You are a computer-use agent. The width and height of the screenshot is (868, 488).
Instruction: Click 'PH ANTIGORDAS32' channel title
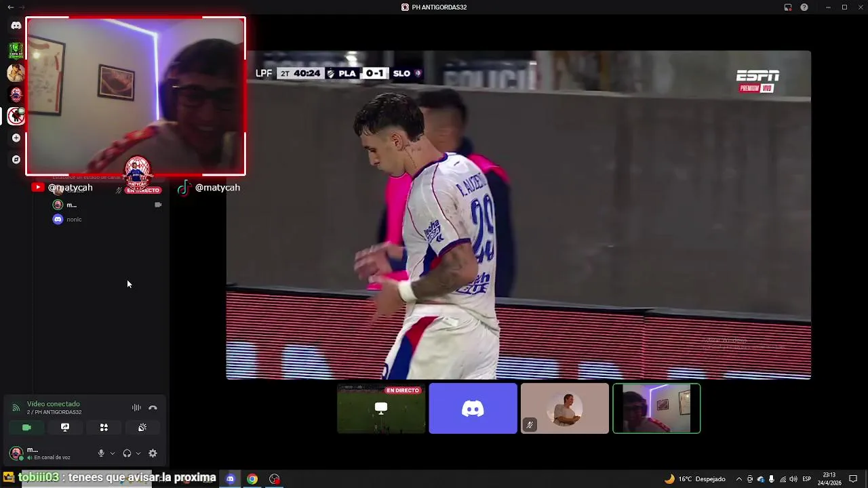tap(439, 7)
